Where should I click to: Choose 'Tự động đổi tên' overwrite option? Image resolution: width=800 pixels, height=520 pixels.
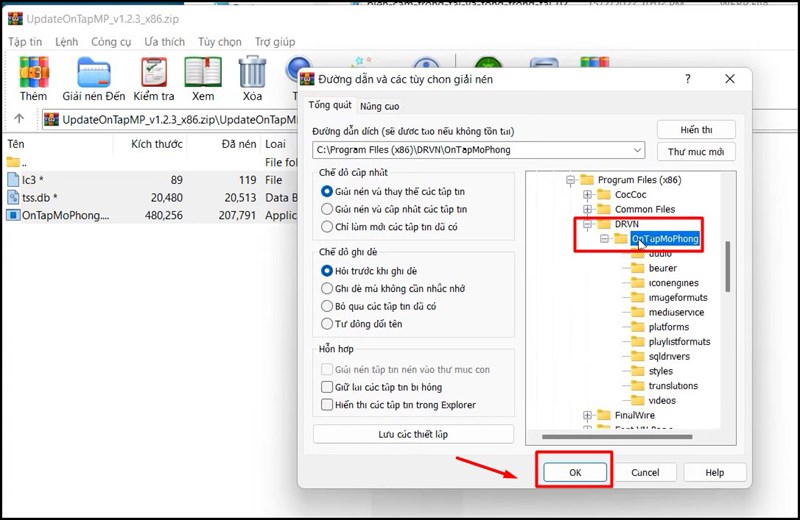[x=327, y=324]
